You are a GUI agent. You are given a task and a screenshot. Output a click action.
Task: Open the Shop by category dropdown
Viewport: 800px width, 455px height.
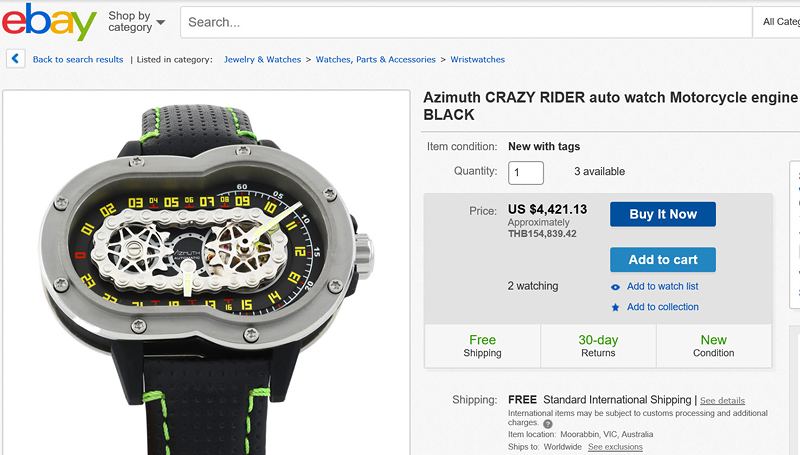click(136, 22)
